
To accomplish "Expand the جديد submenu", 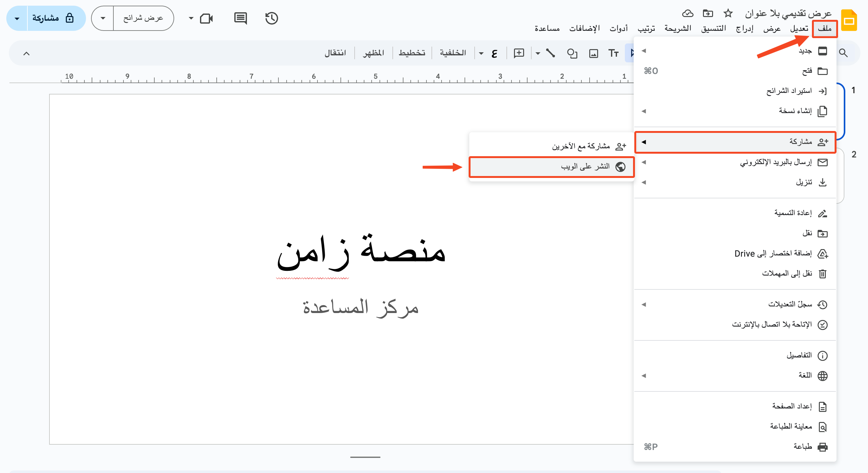I will (735, 51).
